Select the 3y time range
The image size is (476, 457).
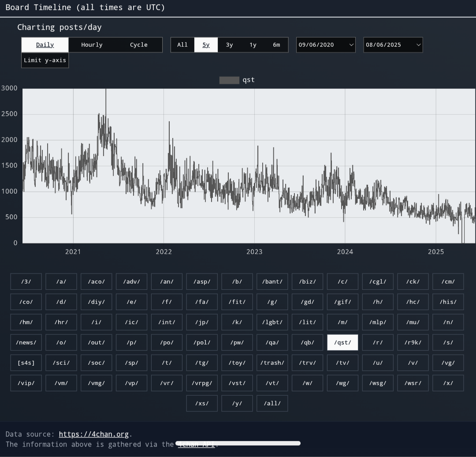tap(230, 45)
